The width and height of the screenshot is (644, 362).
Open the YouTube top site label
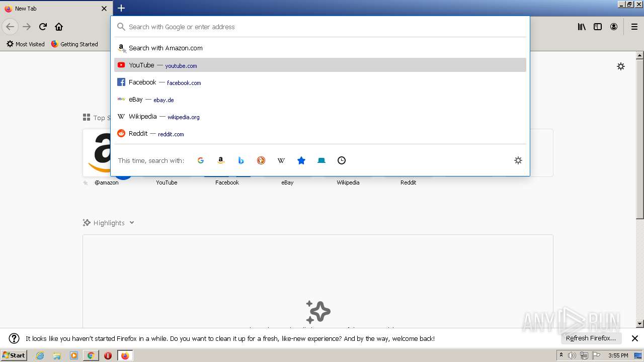pyautogui.click(x=167, y=183)
